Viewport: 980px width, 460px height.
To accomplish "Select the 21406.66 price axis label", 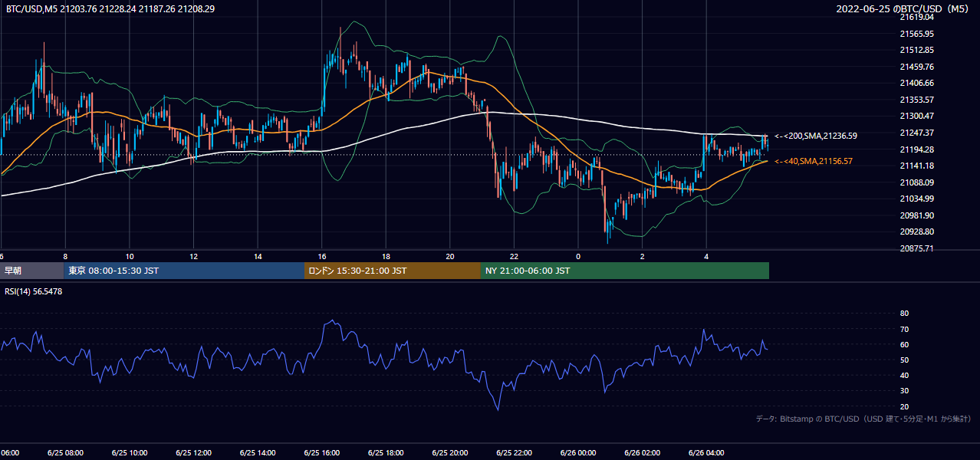I will pos(916,83).
